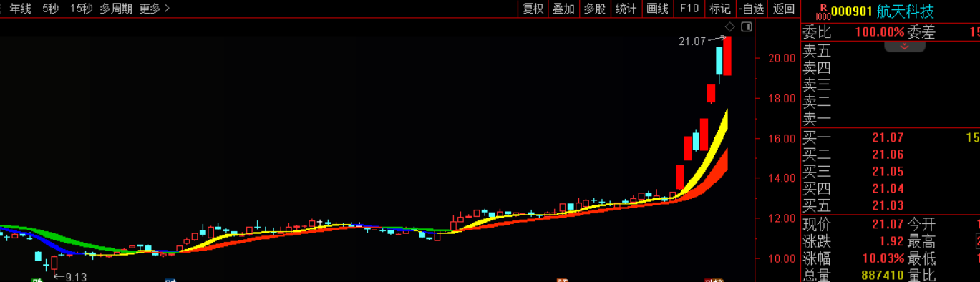
Task: Click the 复权 toolbar button
Action: [533, 9]
